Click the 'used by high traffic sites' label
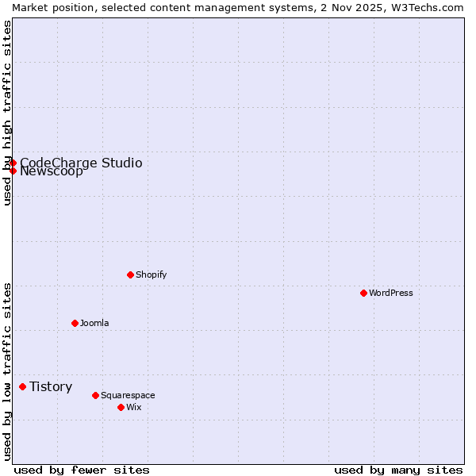The height and width of the screenshot is (476, 476). [x=7, y=113]
